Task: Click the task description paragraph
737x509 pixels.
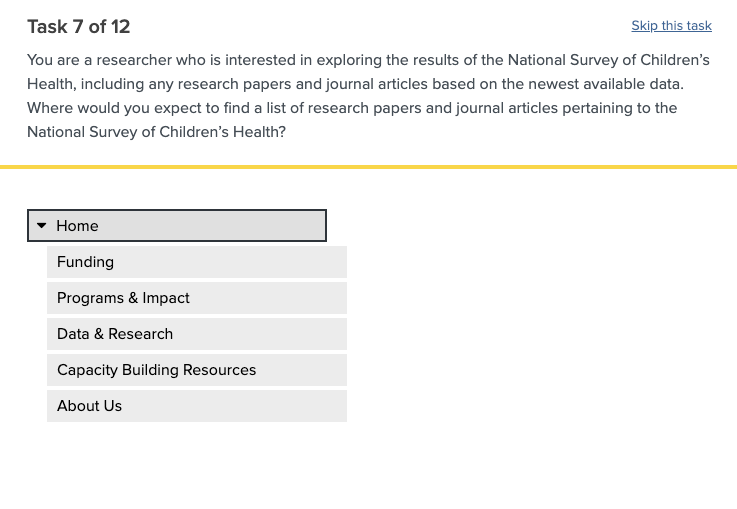Action: [368, 95]
